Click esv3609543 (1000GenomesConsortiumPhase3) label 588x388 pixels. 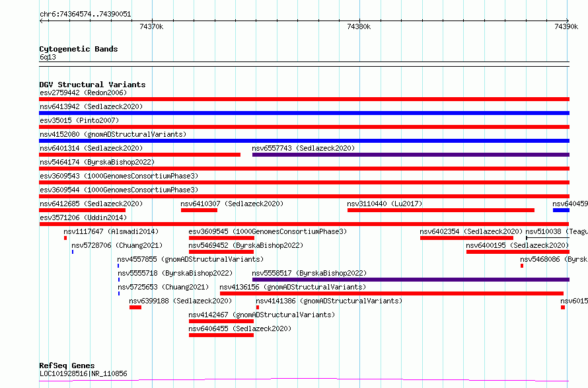119,176
